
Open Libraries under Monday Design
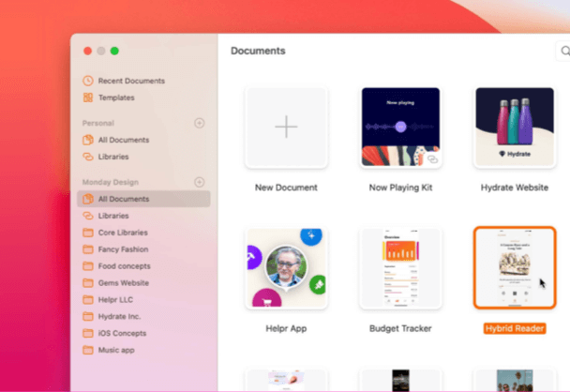click(113, 216)
